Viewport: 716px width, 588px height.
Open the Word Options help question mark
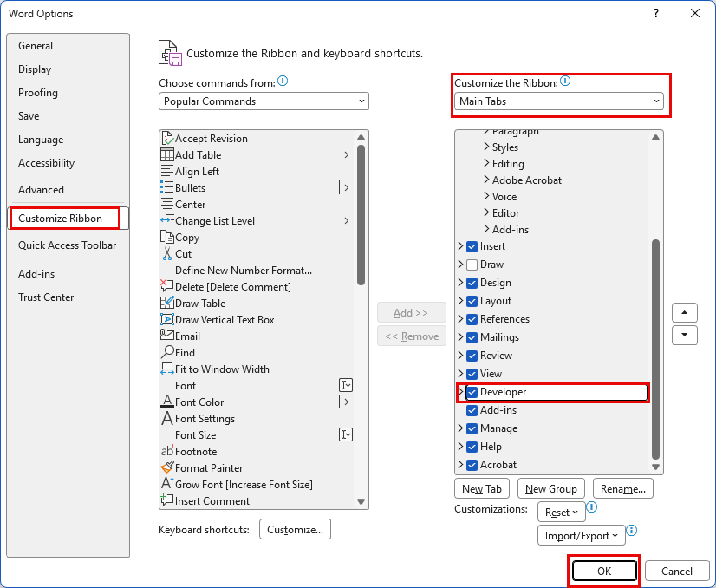point(656,13)
